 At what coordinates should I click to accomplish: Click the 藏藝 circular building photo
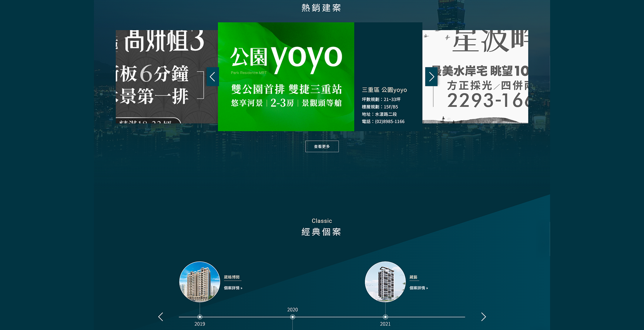(x=385, y=282)
